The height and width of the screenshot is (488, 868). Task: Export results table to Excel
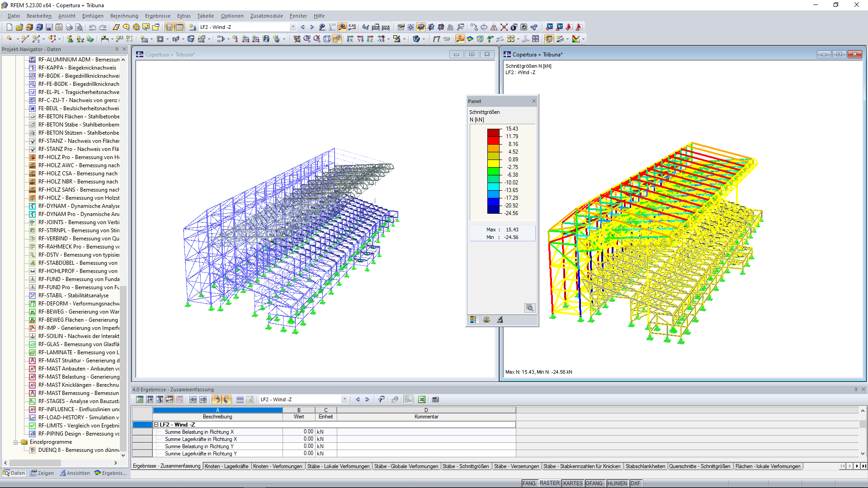[421, 399]
